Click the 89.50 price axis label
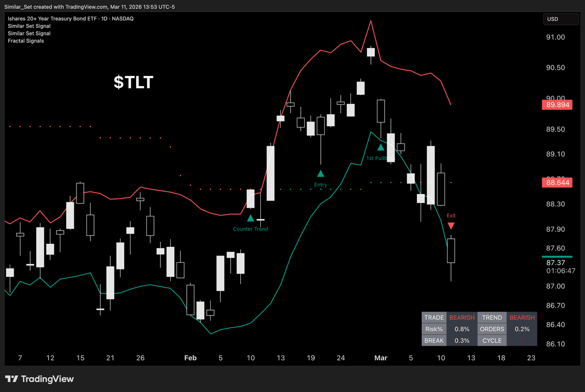Viewport: 585px width, 392px height. point(556,129)
